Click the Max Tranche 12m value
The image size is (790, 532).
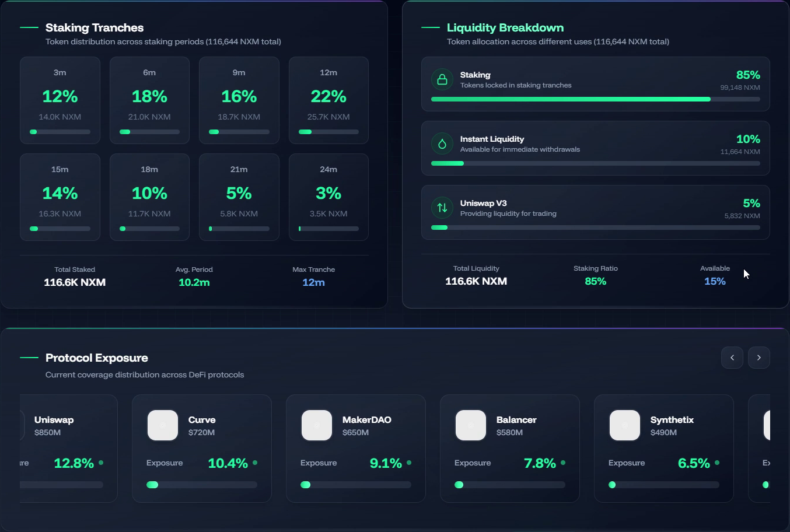pyautogui.click(x=314, y=282)
